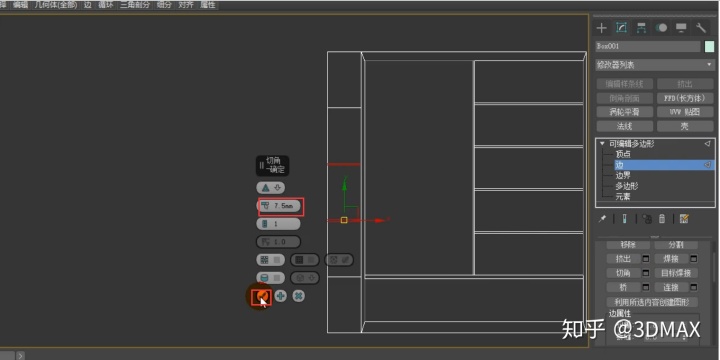This screenshot has height=360, width=720.
Task: Open Extrude settings box next to 挤出
Action: (646, 259)
